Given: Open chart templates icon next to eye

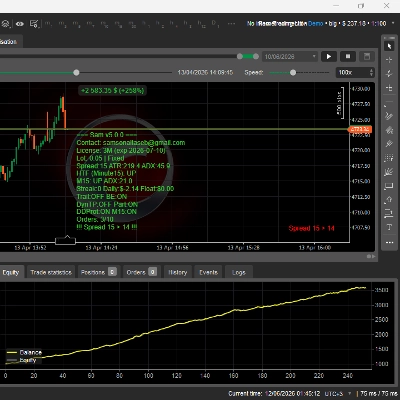Looking at the screenshot, I should click(x=34, y=24).
